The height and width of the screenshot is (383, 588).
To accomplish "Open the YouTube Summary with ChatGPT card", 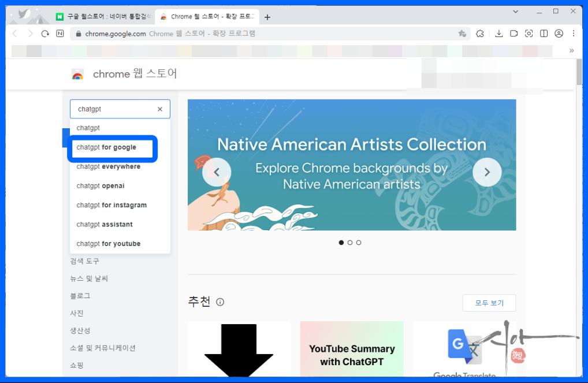I will click(x=352, y=349).
